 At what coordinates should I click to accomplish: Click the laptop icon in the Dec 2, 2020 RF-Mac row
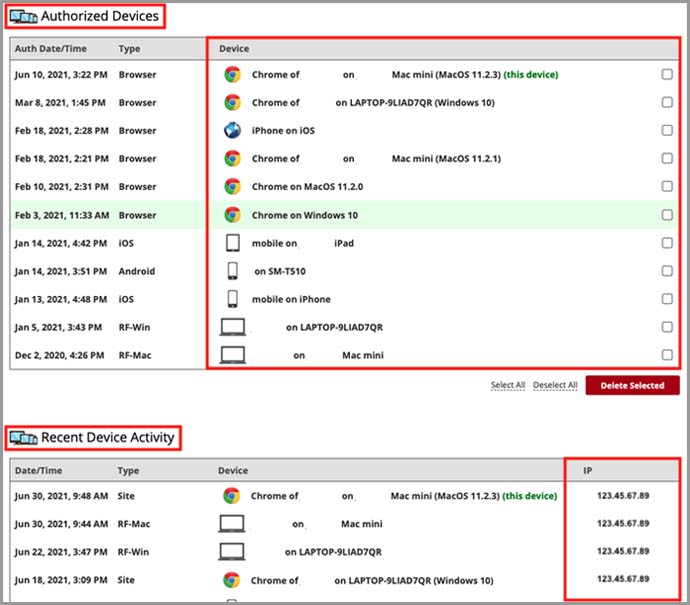[x=232, y=355]
